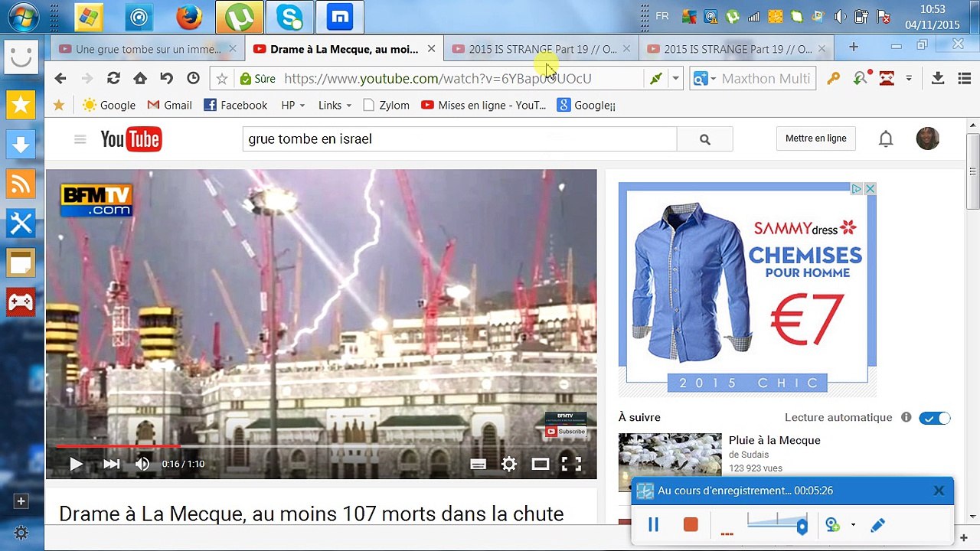
Task: Open uTorrent from the taskbar
Action: [240, 17]
